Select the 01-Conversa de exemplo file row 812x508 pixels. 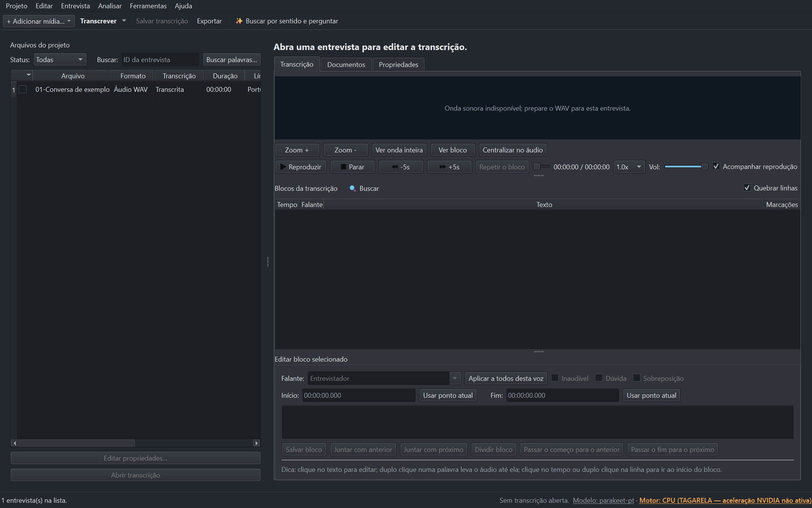(x=139, y=90)
